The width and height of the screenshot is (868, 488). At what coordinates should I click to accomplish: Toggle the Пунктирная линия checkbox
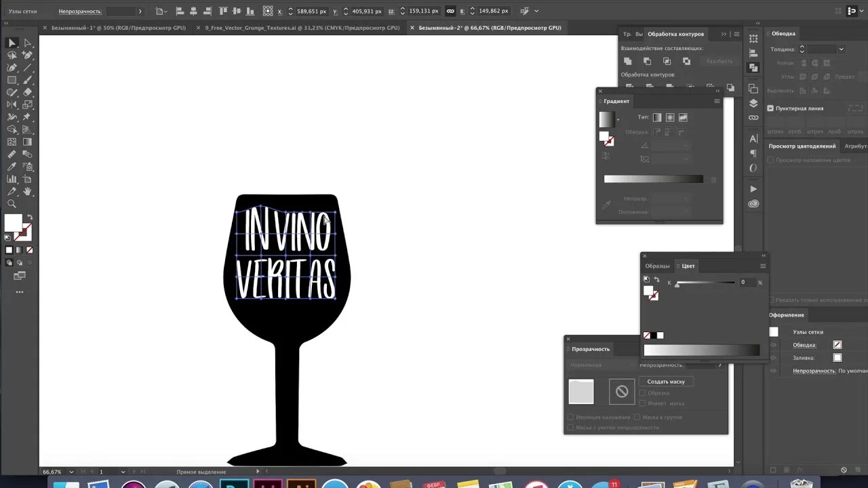(770, 108)
